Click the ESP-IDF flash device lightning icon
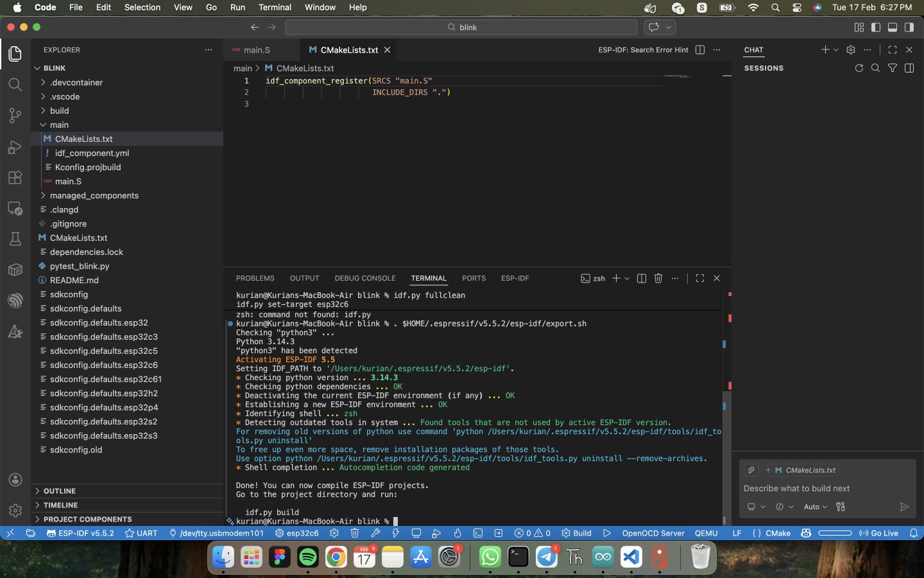The height and width of the screenshot is (578, 924). 395,533
